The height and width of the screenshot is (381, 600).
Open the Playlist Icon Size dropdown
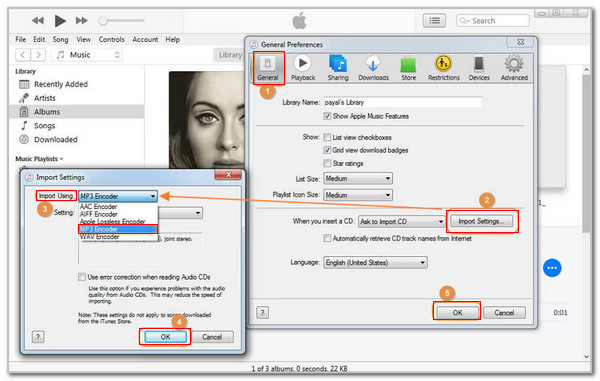358,195
